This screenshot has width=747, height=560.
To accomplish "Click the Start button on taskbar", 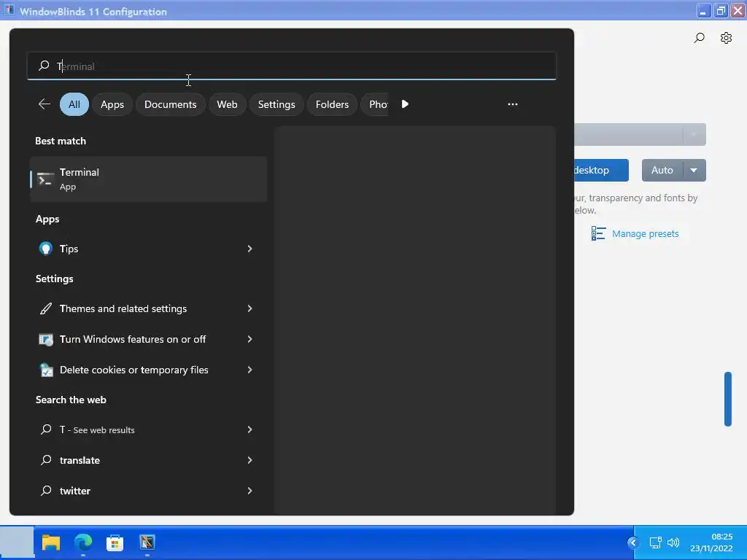I will coord(17,542).
